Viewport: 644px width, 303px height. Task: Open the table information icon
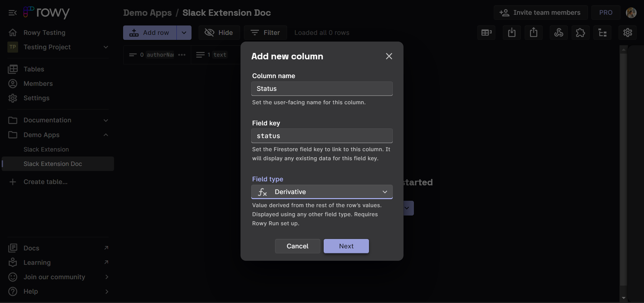point(486,33)
